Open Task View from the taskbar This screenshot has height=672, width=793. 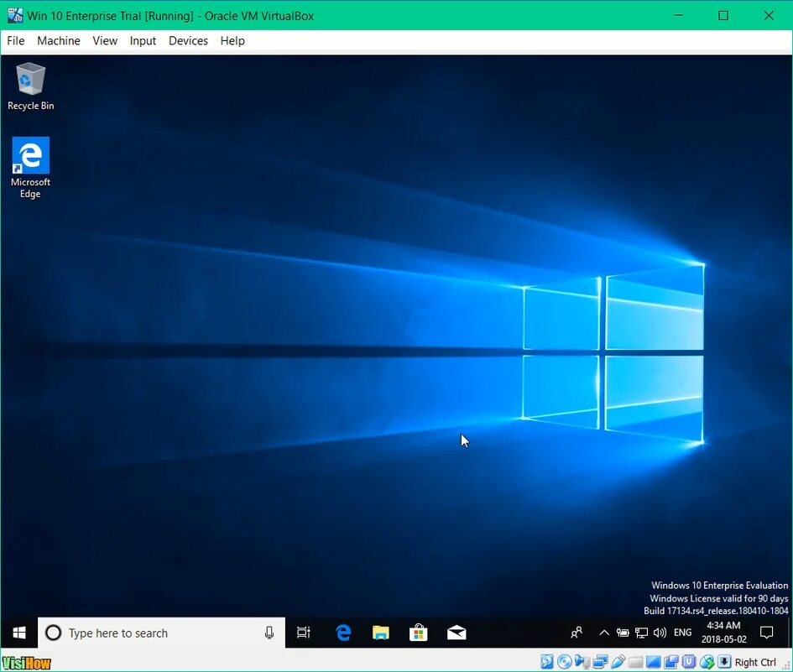pyautogui.click(x=304, y=633)
